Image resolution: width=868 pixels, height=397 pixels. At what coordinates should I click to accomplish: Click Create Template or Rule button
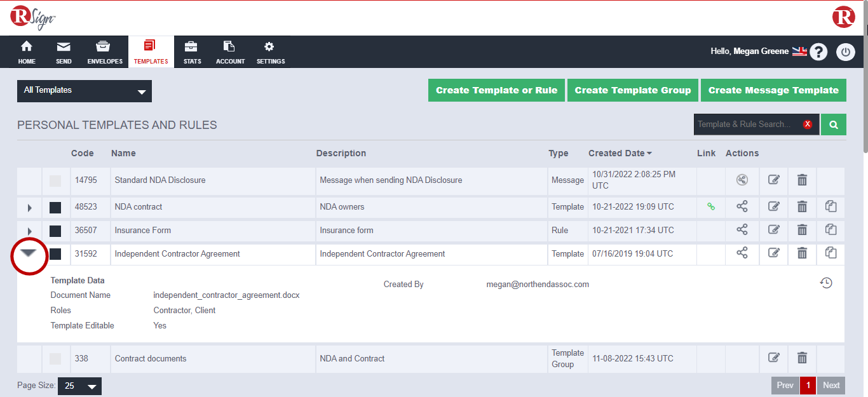coord(496,90)
